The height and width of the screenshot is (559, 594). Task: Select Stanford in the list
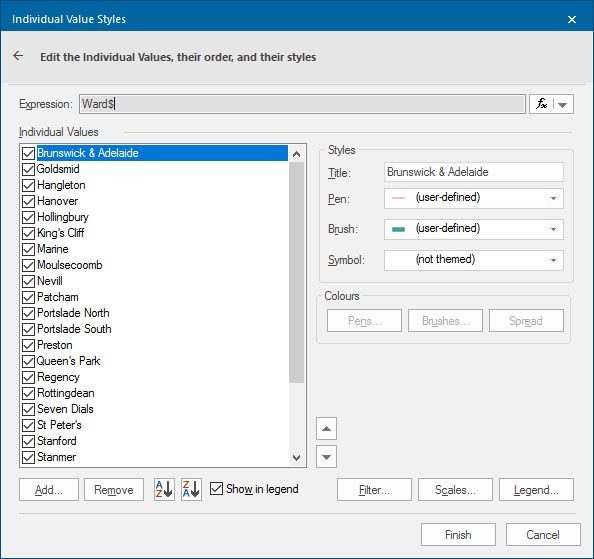pyautogui.click(x=57, y=441)
